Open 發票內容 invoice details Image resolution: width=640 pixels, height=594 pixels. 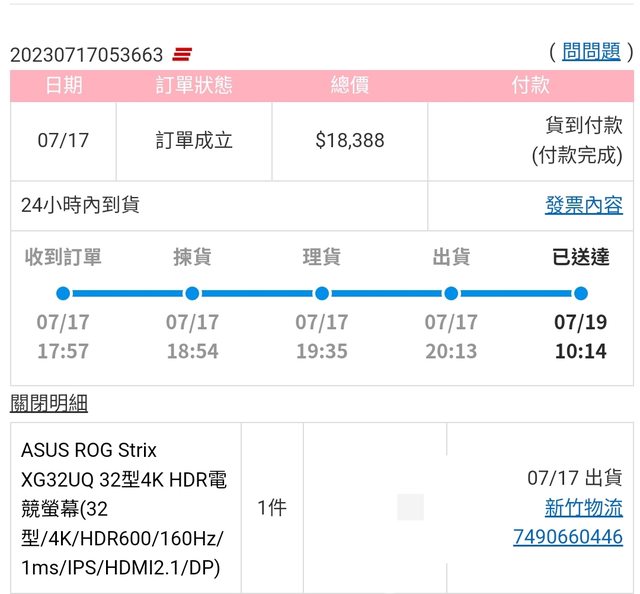(x=583, y=205)
